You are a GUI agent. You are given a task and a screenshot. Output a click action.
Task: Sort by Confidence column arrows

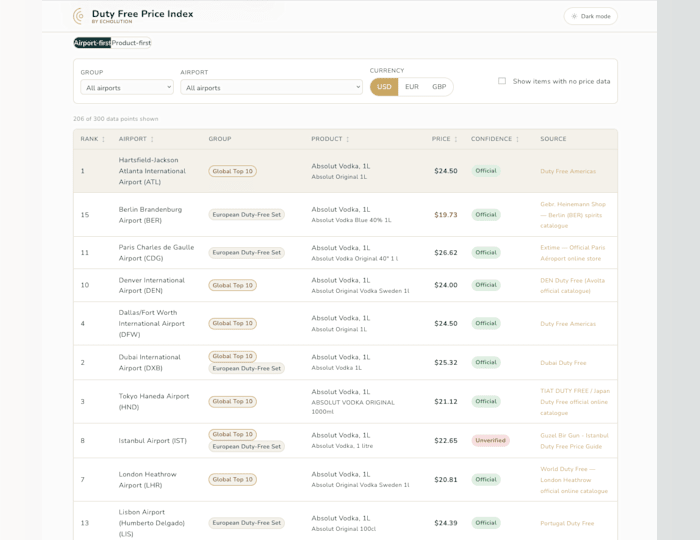tap(517, 139)
